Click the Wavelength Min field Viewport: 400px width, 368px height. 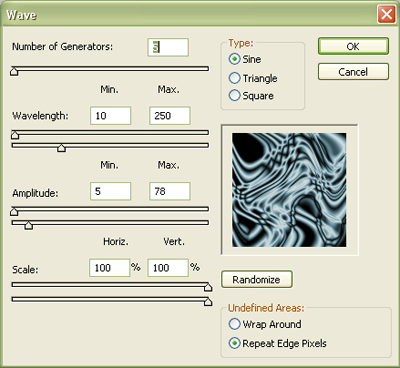click(x=111, y=116)
